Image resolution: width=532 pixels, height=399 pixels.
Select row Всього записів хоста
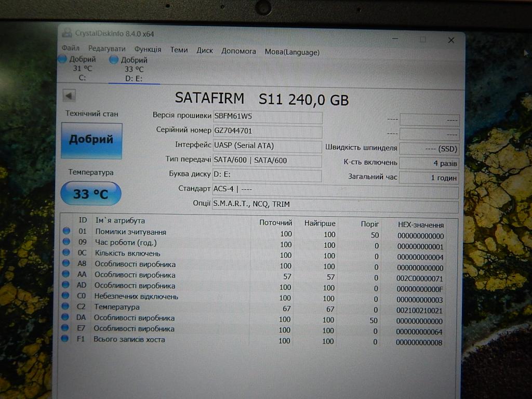click(x=252, y=340)
